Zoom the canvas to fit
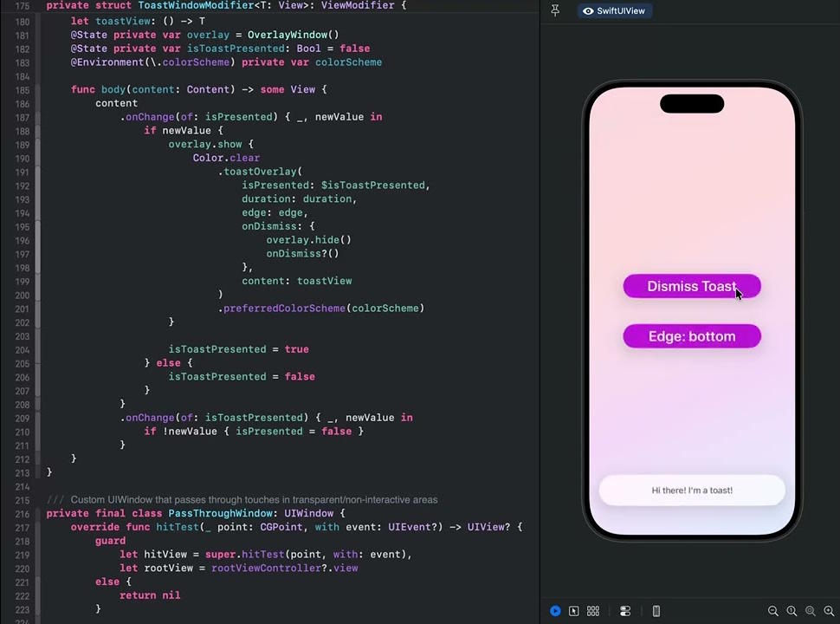 click(811, 611)
